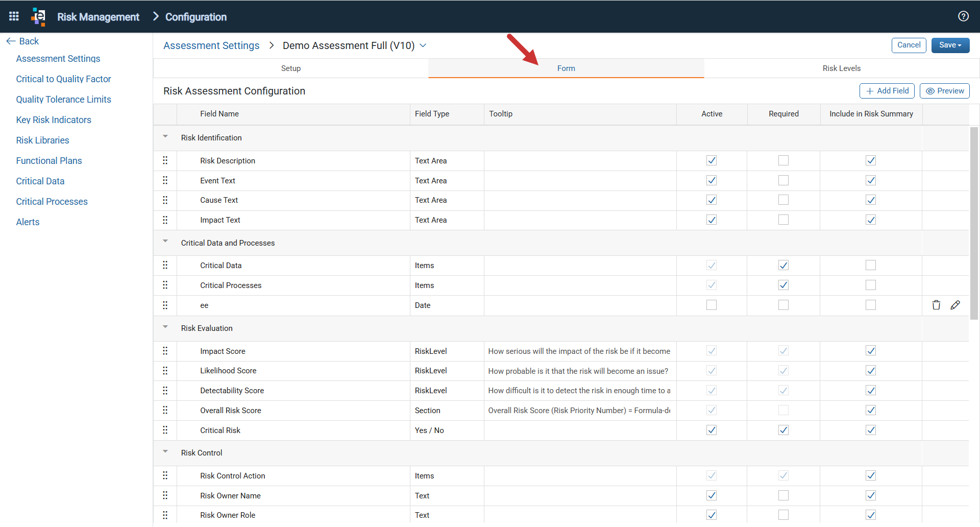Collapse the Critical Data and Processes section
This screenshot has height=527, width=980.
(x=165, y=242)
